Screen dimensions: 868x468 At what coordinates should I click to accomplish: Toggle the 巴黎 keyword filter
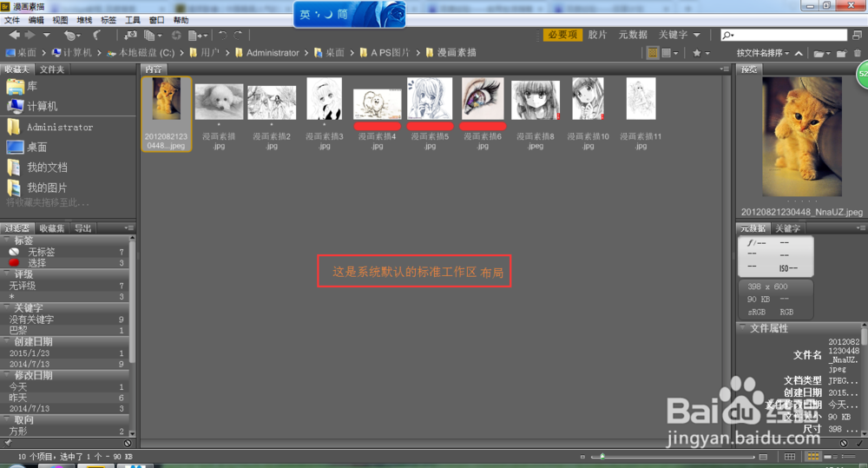coord(66,330)
